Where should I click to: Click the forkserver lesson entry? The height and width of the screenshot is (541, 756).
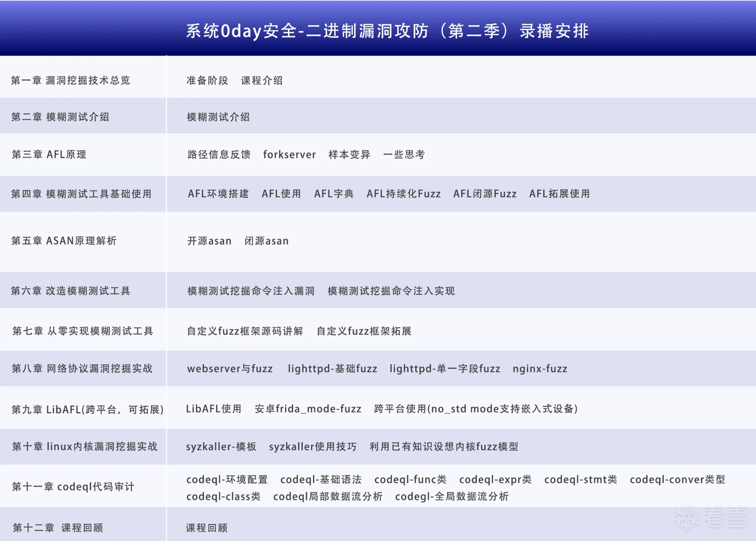click(x=289, y=154)
